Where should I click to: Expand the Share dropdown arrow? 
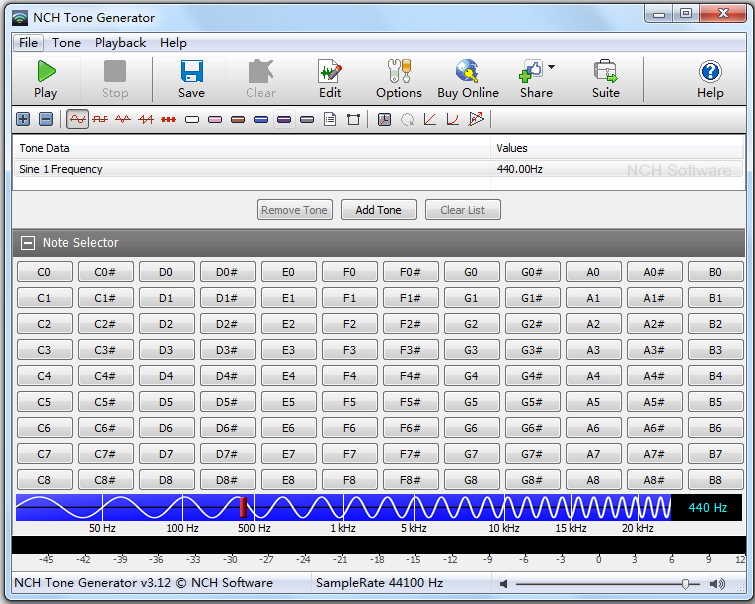551,68
